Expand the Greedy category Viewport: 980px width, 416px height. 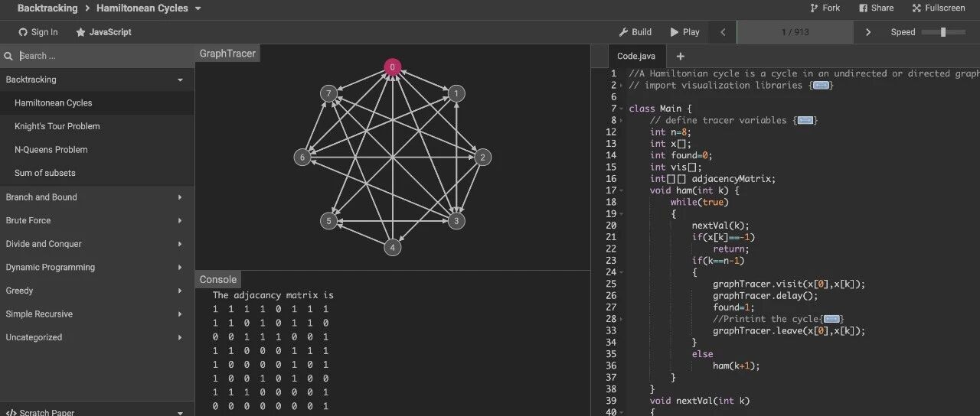coord(97,291)
